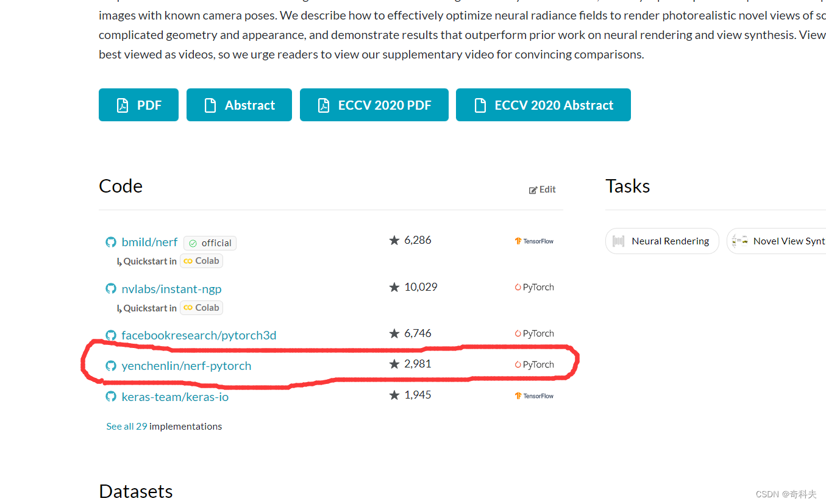The image size is (826, 504).
Task: Click the star icon beside 1,945
Action: click(394, 395)
